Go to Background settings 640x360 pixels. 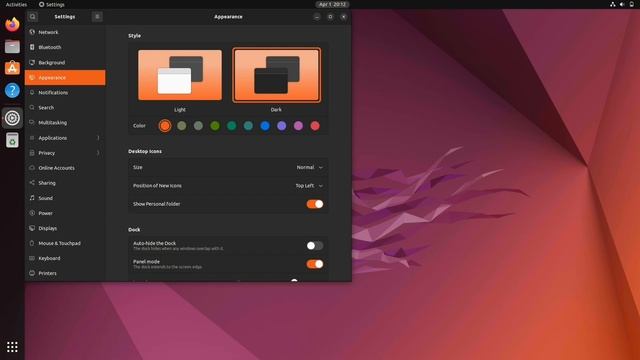tap(65, 62)
